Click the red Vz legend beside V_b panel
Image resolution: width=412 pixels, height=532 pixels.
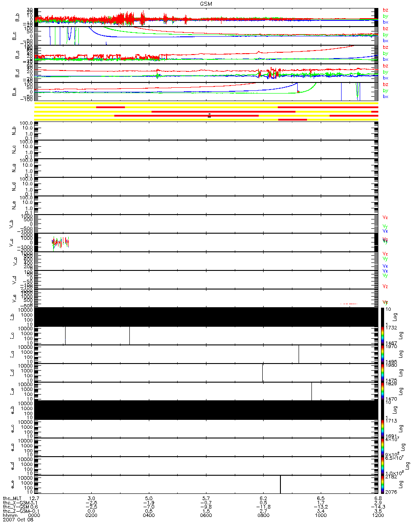[385, 218]
